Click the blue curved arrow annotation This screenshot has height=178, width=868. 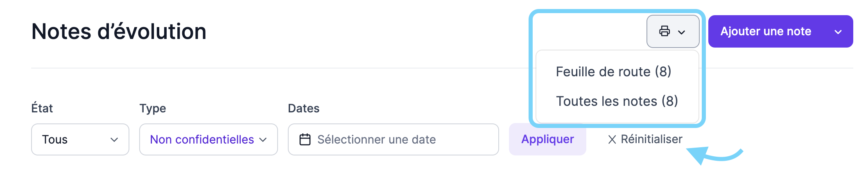(714, 155)
